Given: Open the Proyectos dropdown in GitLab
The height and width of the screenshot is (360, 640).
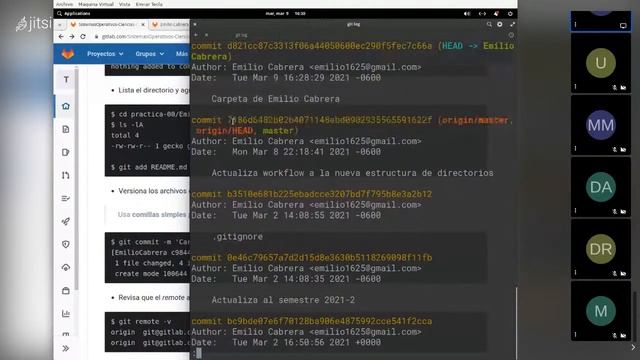Looking at the screenshot, I should tap(105, 54).
